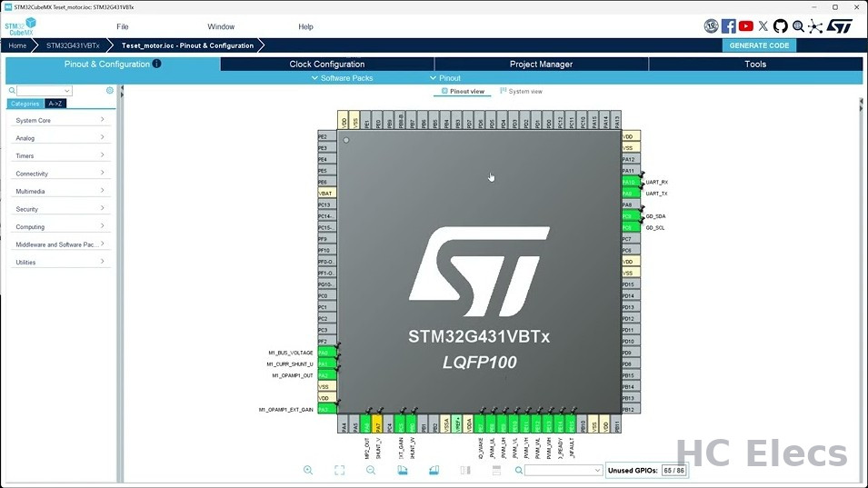This screenshot has width=868, height=488.
Task: Open the YouTube icon link
Action: click(x=745, y=26)
